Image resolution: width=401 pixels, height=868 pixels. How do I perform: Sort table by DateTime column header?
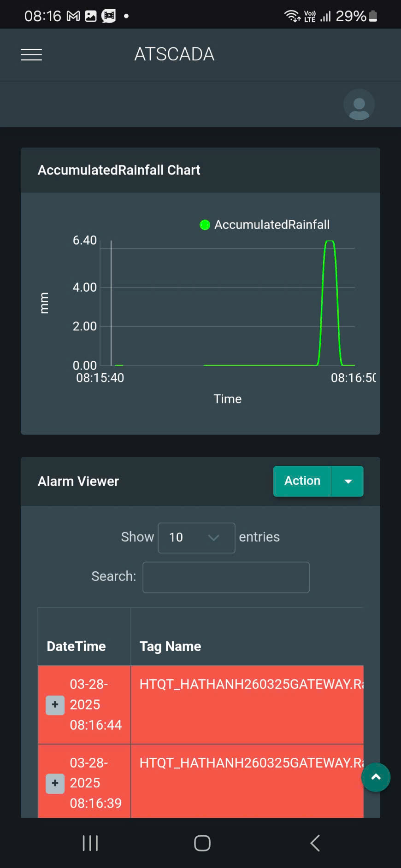pyautogui.click(x=77, y=646)
